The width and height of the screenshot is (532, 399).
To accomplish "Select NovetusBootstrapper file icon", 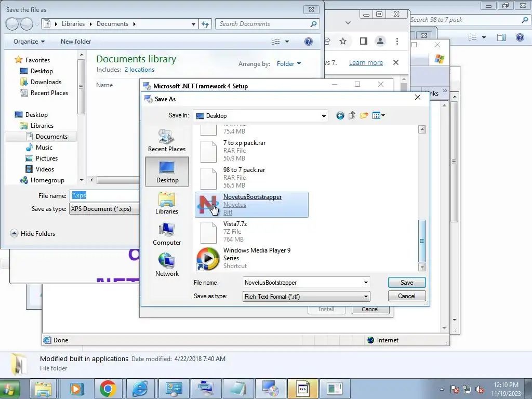I will [x=208, y=205].
